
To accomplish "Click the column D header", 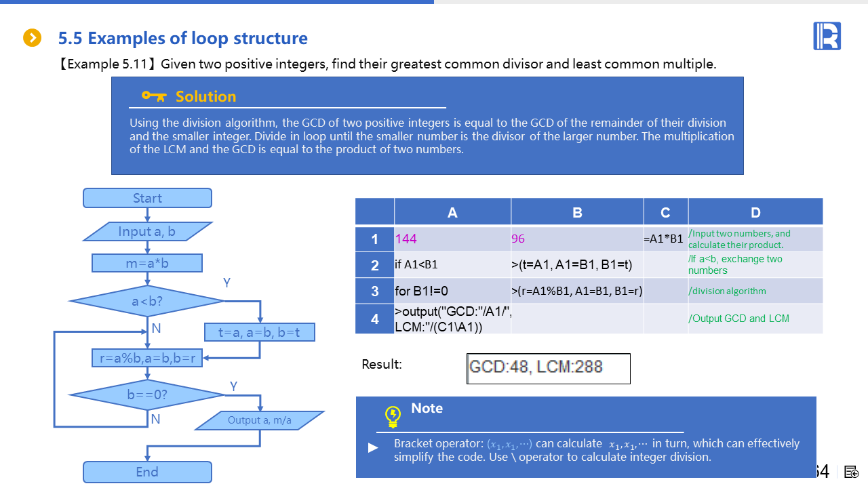I will point(755,212).
